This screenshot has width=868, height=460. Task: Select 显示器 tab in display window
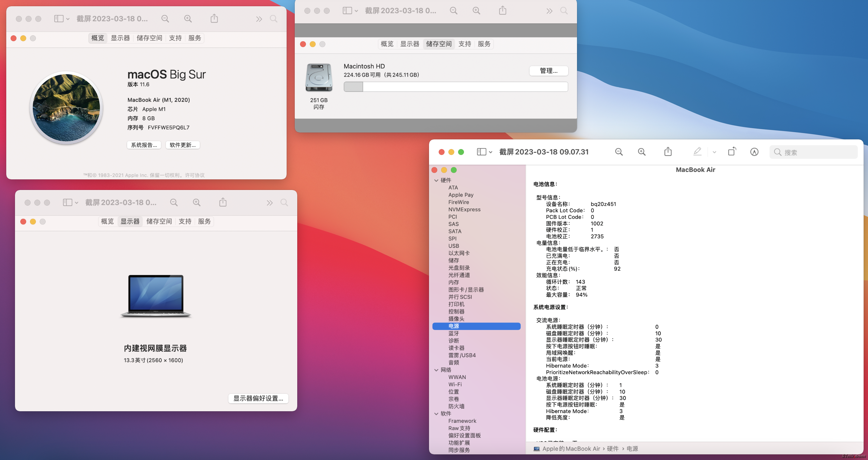[130, 222]
